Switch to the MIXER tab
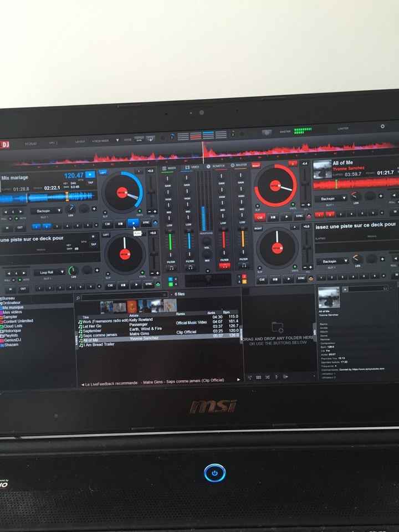The width and height of the screenshot is (399, 532). click(x=169, y=168)
